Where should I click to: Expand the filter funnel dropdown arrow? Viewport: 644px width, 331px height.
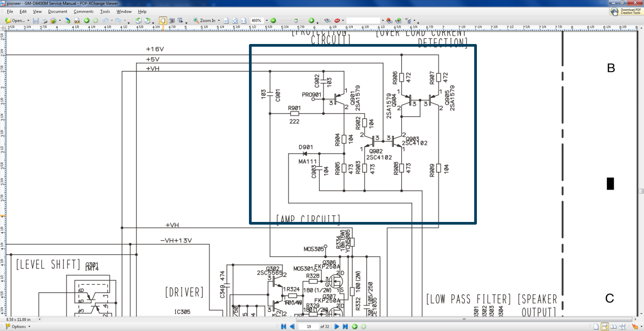415,21
